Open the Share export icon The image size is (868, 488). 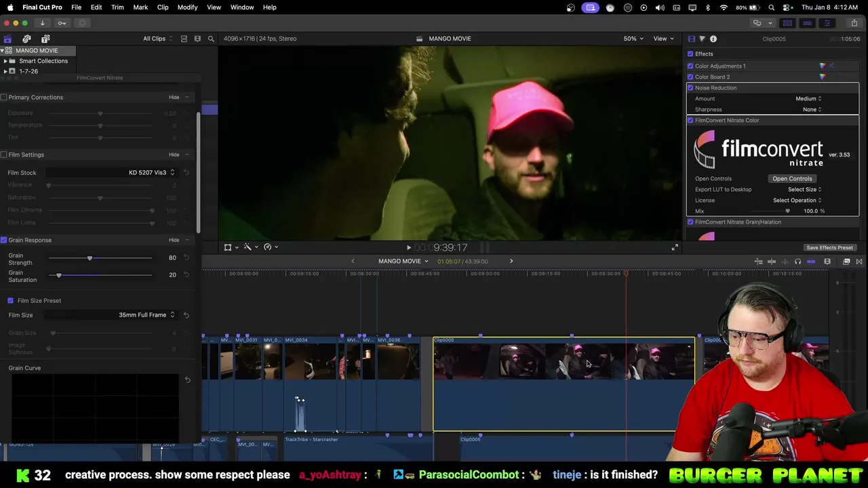click(x=854, y=23)
